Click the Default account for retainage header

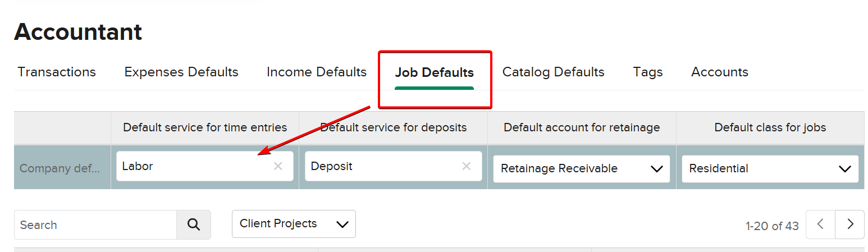pos(582,127)
